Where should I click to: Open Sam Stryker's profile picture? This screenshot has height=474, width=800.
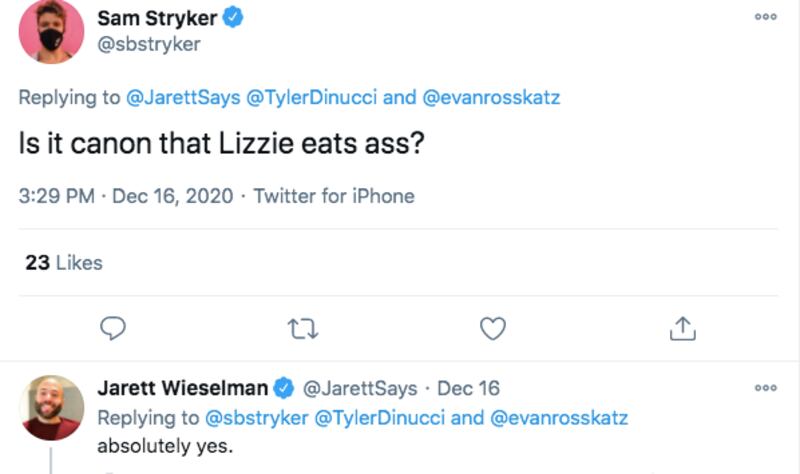click(52, 32)
